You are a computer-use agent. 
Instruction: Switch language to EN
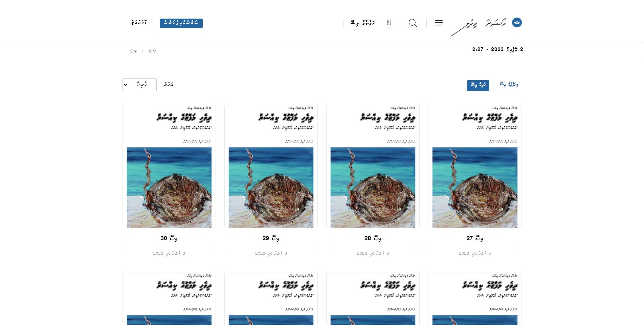pos(134,51)
